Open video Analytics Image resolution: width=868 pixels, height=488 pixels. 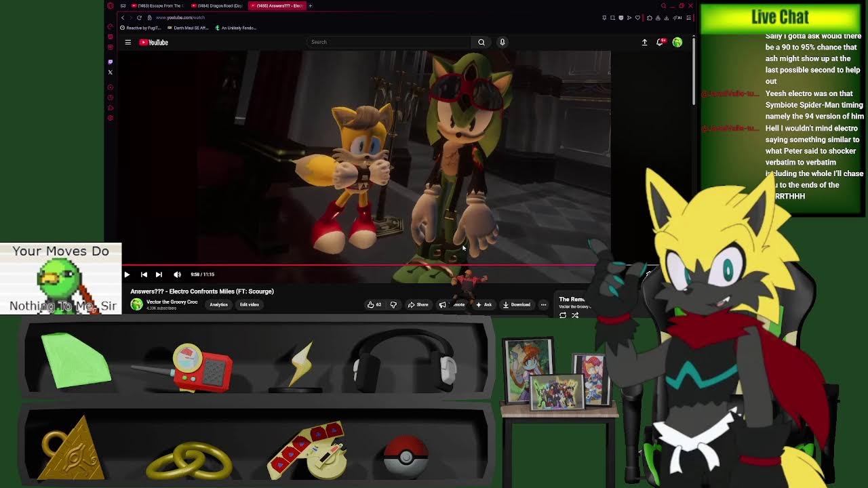[218, 305]
